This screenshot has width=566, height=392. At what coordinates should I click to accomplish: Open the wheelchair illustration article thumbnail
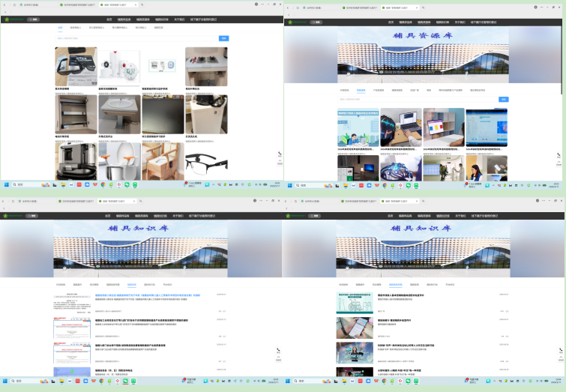click(355, 303)
